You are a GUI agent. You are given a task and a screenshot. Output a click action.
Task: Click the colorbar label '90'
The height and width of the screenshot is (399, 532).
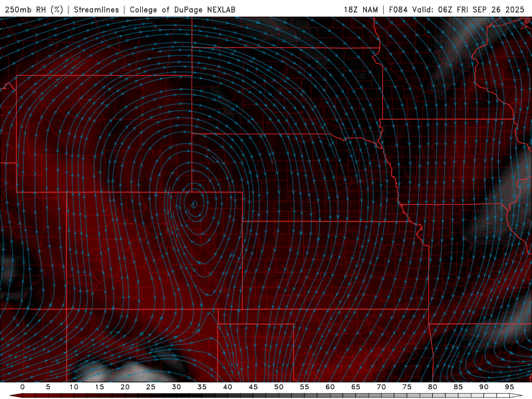coord(484,387)
